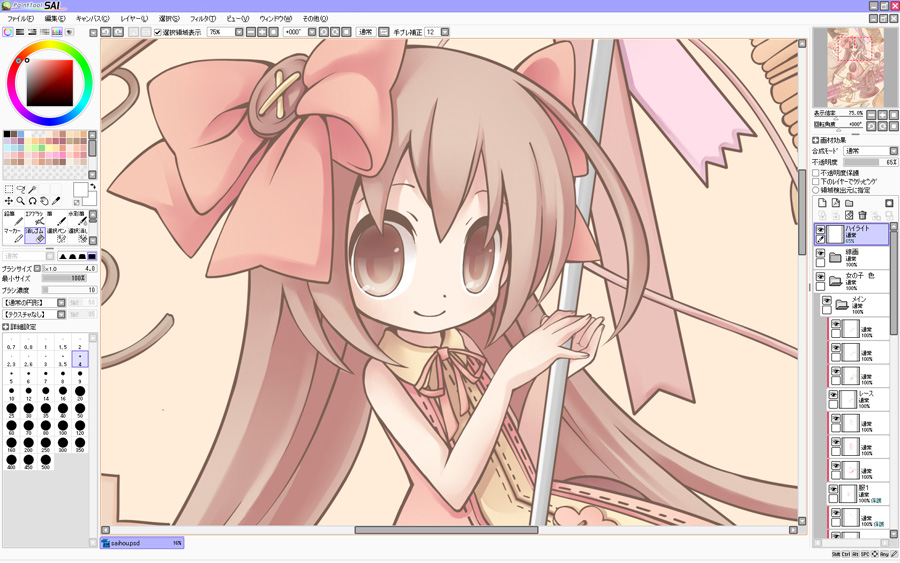
Task: Click the 通常 button in the toolbar
Action: pos(366,32)
